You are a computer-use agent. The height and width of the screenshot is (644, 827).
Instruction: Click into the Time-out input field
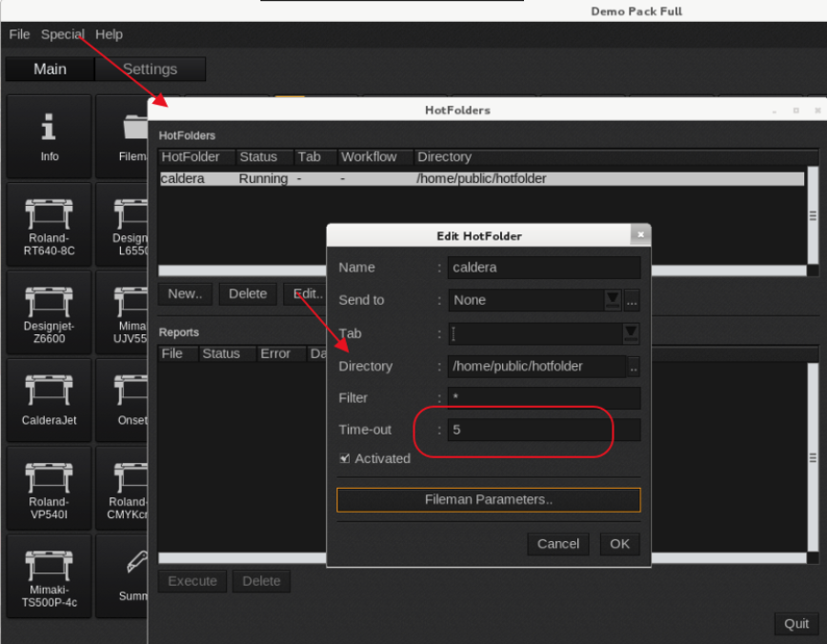(543, 430)
